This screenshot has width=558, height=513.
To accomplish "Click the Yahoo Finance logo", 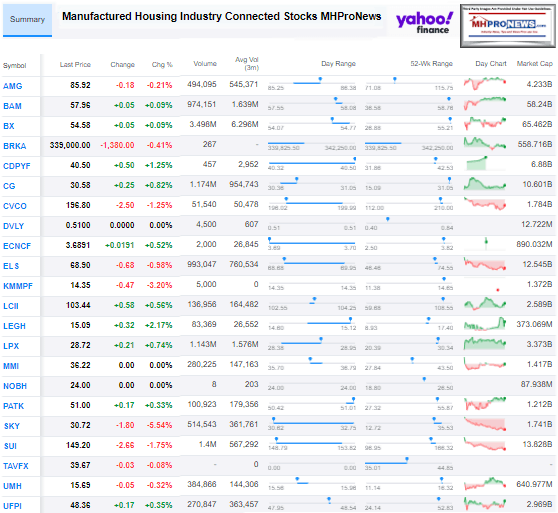I will [424, 22].
